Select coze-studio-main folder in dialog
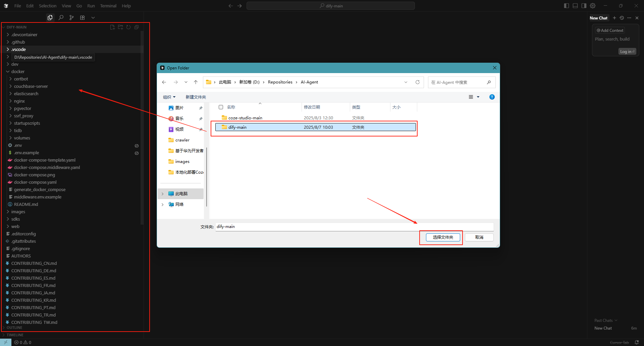 pos(245,118)
